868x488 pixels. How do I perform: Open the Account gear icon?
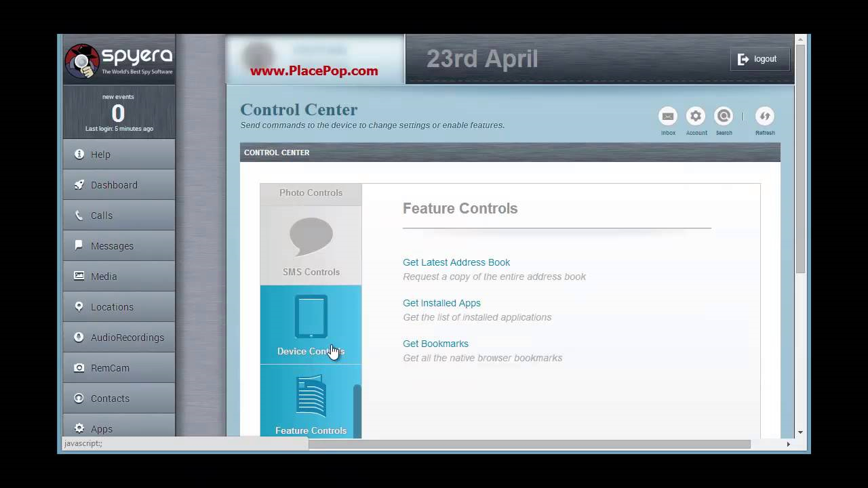tap(696, 117)
